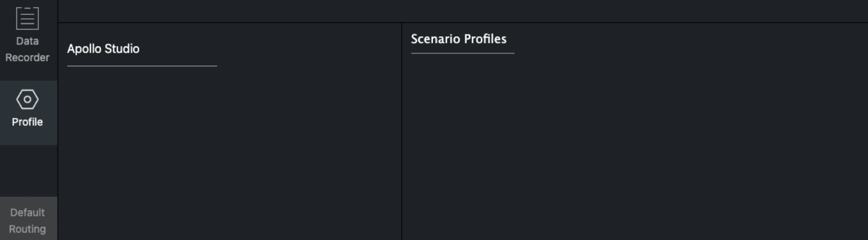The width and height of the screenshot is (868, 240).
Task: Click the word "Recorder" in the sidebar
Action: (x=27, y=57)
